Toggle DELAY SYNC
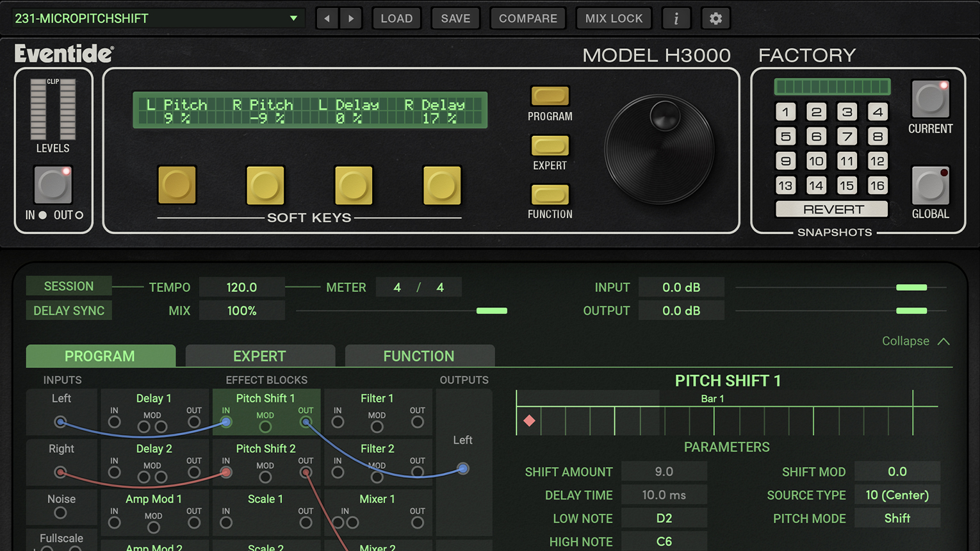This screenshot has height=551, width=980. (69, 310)
